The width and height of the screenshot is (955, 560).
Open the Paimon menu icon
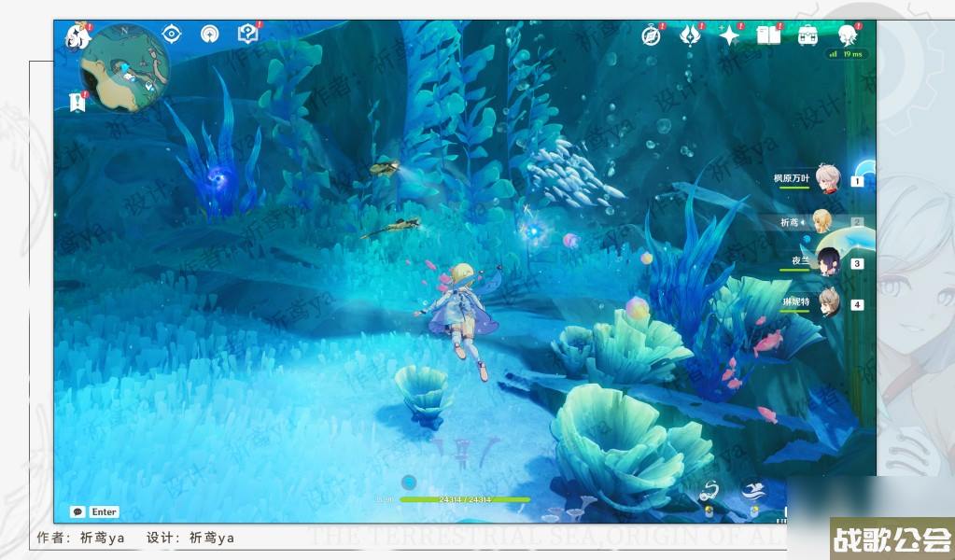coord(77,37)
